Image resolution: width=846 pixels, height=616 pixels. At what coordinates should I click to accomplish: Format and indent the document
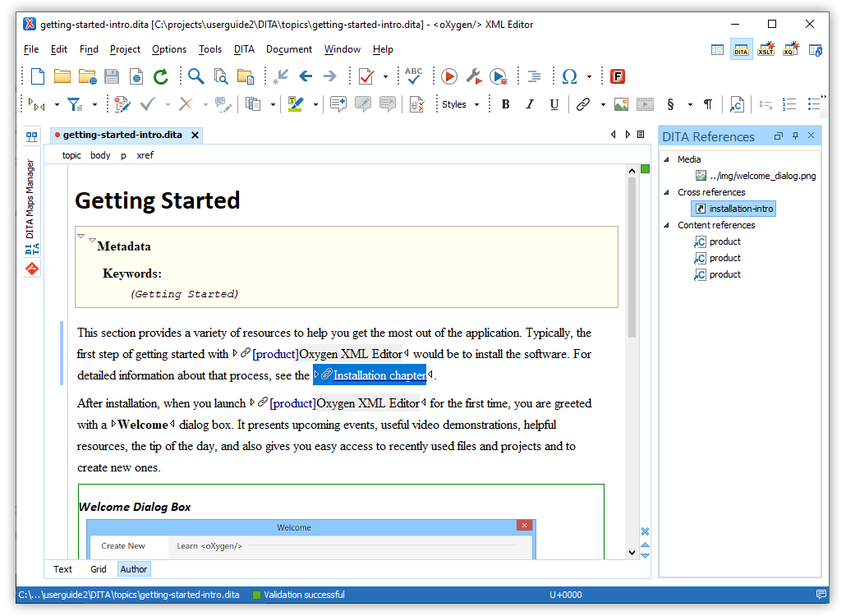pos(534,76)
